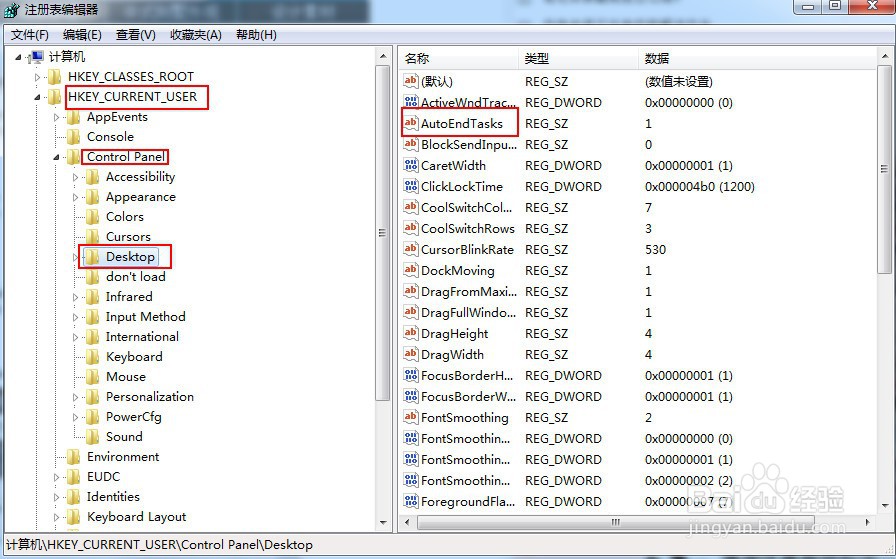Image resolution: width=896 pixels, height=559 pixels.
Task: Collapse HKEY_CURRENT_USER tree arrow
Action: tap(37, 97)
